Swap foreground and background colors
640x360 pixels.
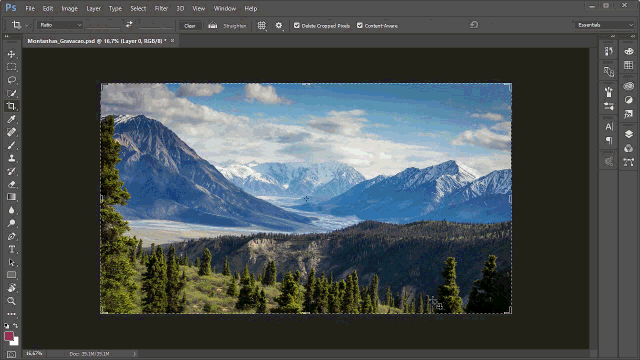tap(16, 325)
